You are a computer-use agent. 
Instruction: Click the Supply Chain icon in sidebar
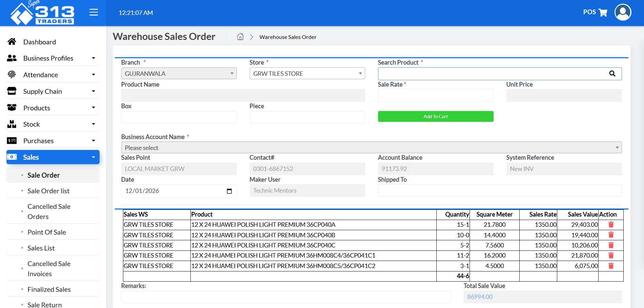pos(12,91)
